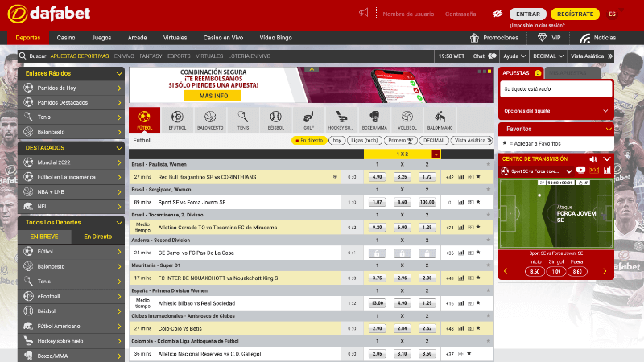The height and width of the screenshot is (362, 644).
Task: Show statistics chart in transmission center
Action: click(607, 170)
